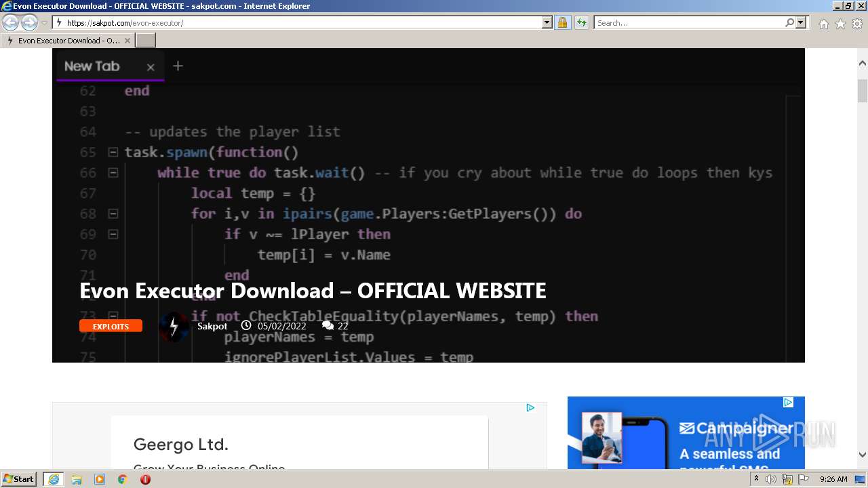Open the Campaigner ad banner

[x=686, y=433]
